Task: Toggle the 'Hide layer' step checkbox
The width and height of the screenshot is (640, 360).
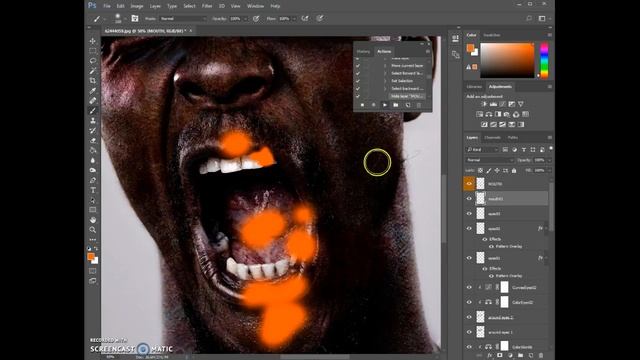Action: point(358,96)
